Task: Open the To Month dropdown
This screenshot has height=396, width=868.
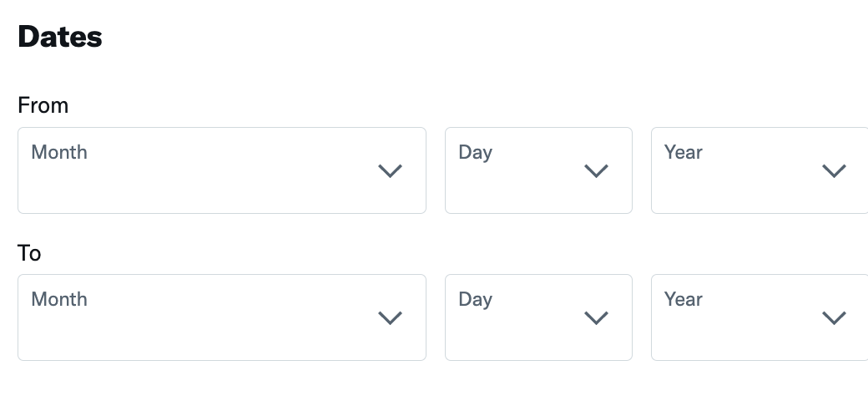Action: click(221, 317)
